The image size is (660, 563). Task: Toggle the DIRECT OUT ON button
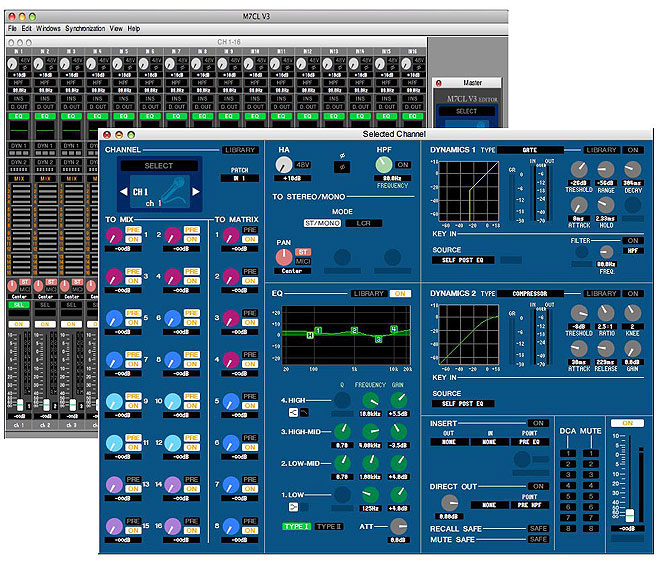point(538,486)
